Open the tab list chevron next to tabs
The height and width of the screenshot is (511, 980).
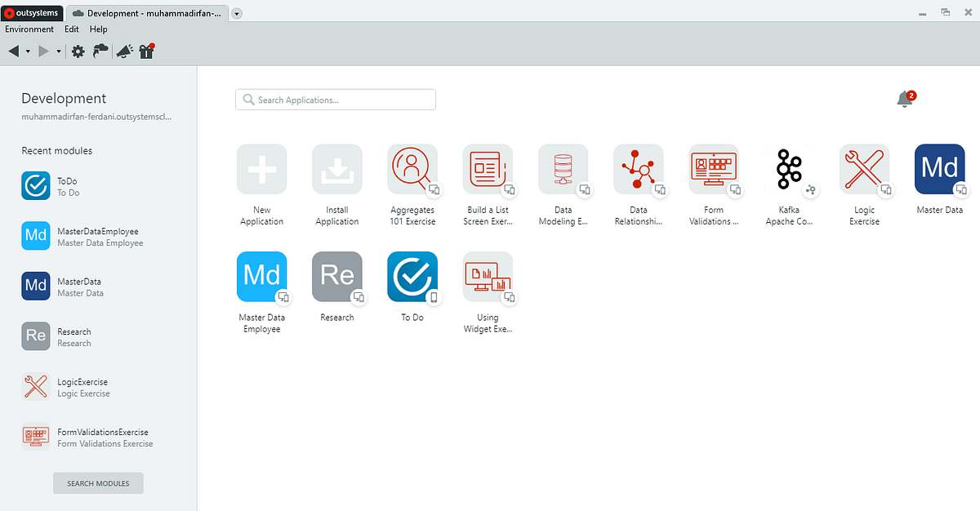click(x=236, y=13)
